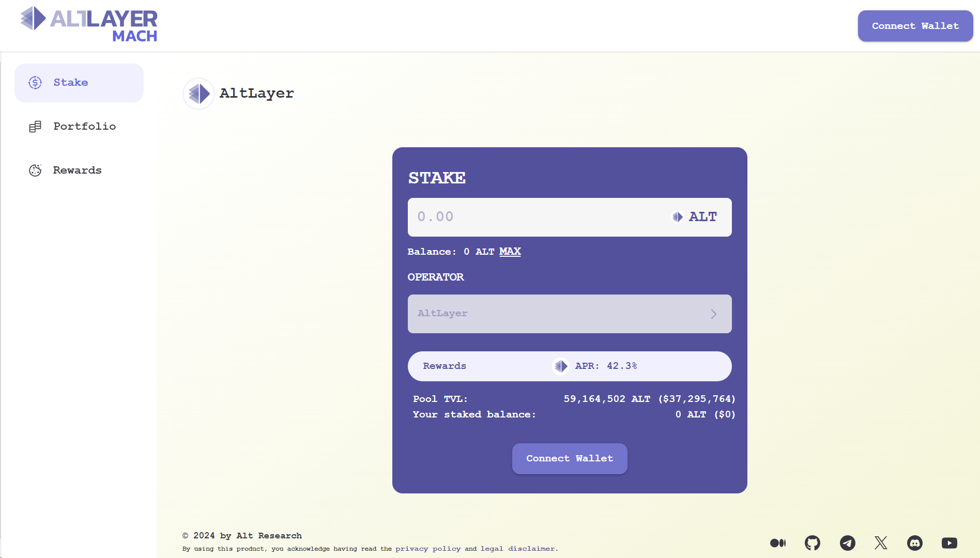Click Connect Wallet in the header

915,26
